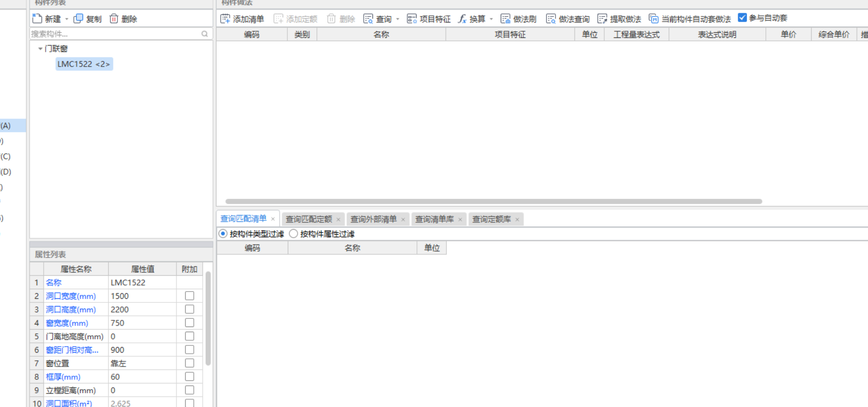Screen dimensions: 868x407
Task: Click the 名称 property value LMC1522
Action: point(142,282)
